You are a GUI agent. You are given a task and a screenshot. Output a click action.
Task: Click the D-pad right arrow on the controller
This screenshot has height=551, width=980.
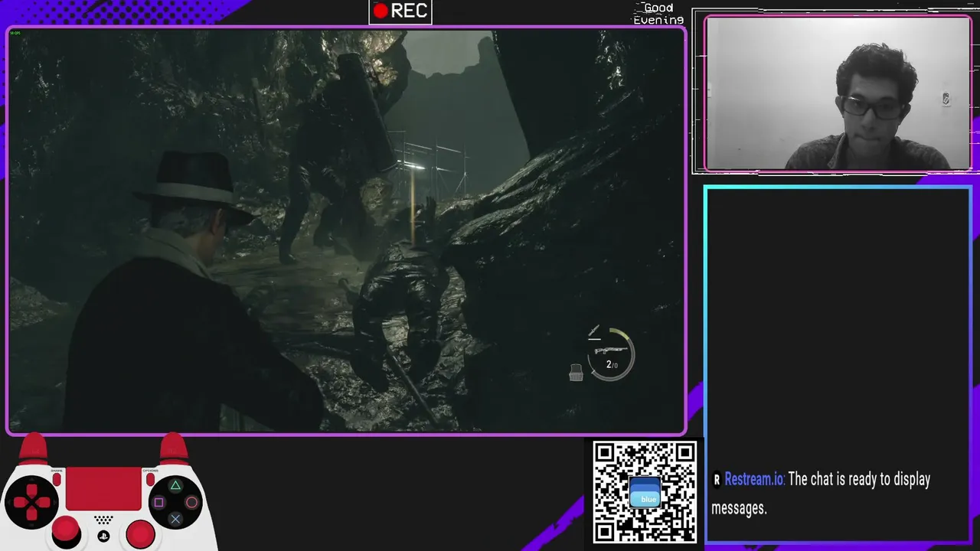pos(44,503)
